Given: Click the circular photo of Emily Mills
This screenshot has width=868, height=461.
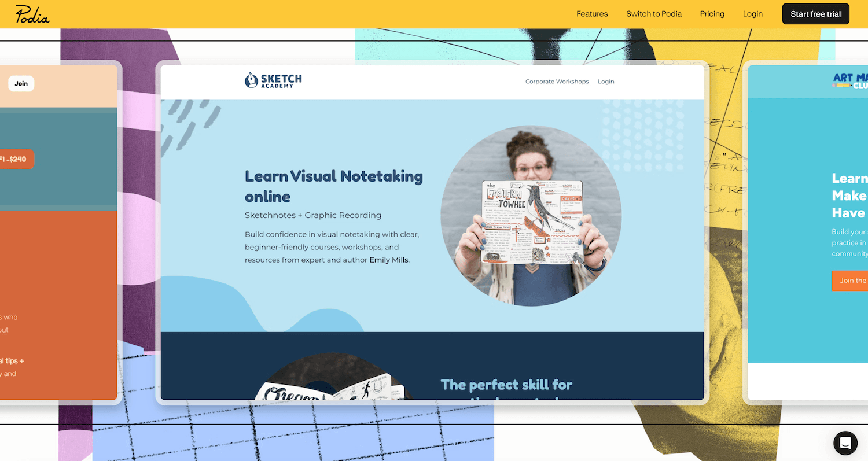Looking at the screenshot, I should 531,216.
